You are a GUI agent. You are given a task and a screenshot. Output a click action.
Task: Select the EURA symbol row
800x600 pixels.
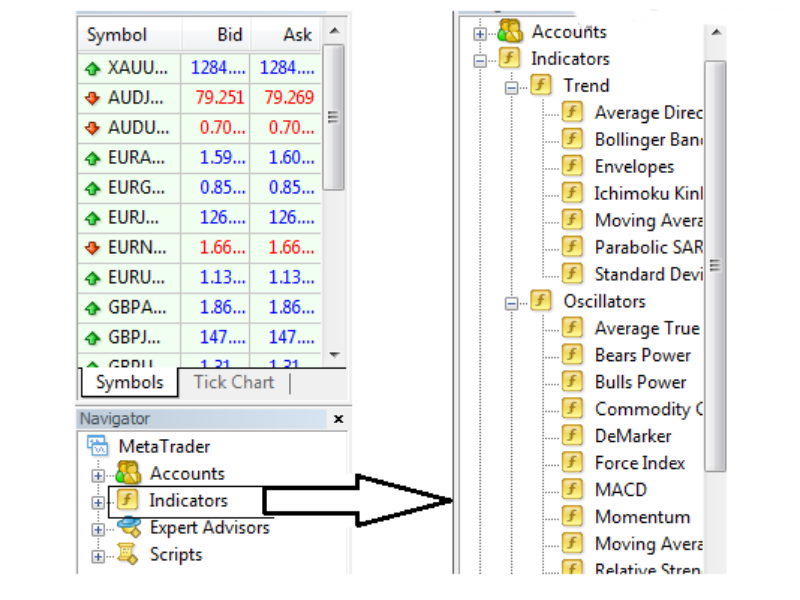tap(199, 158)
